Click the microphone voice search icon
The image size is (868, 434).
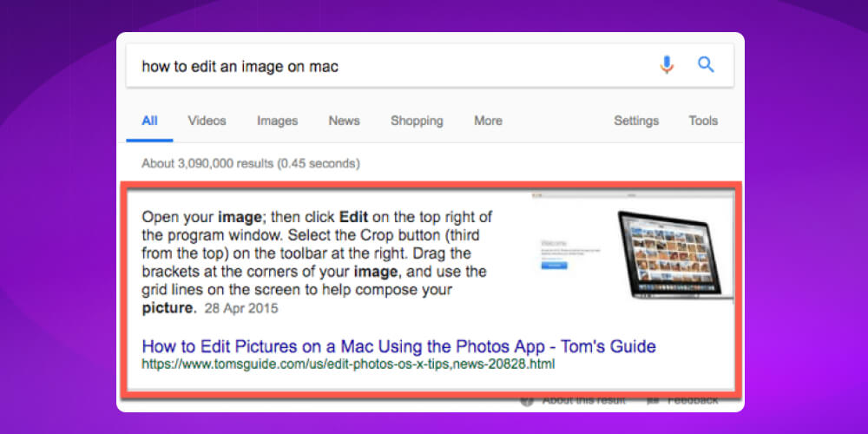(667, 65)
